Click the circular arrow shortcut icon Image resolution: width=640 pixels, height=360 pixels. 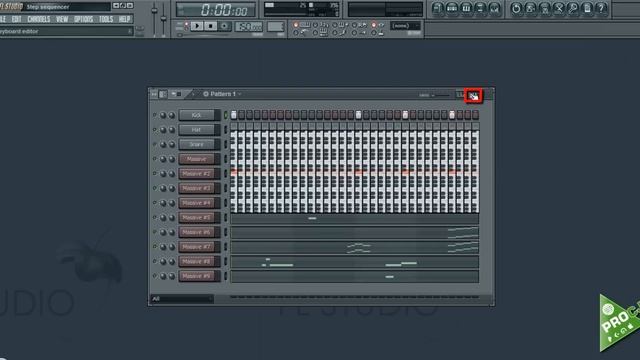pyautogui.click(x=516, y=8)
